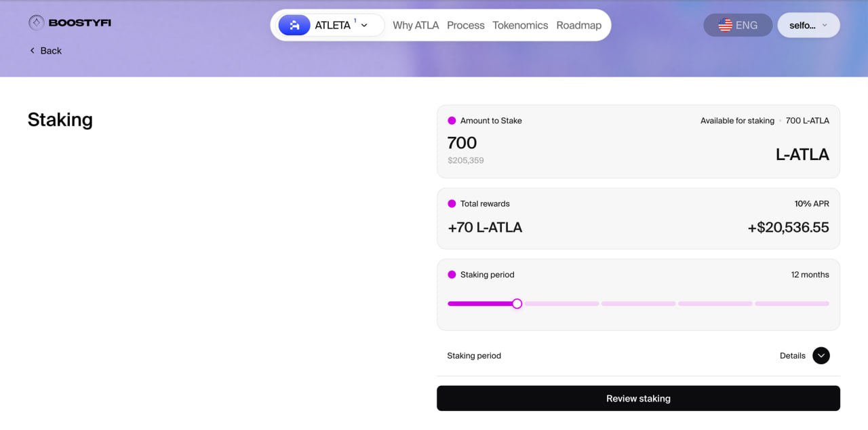868x430 pixels.
Task: Click the Back link
Action: point(50,51)
